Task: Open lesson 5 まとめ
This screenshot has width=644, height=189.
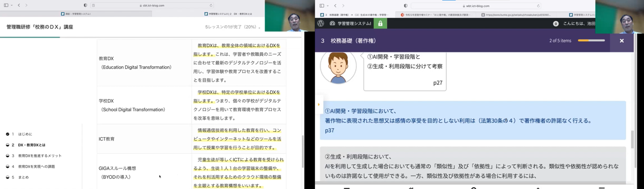Action: (23, 177)
